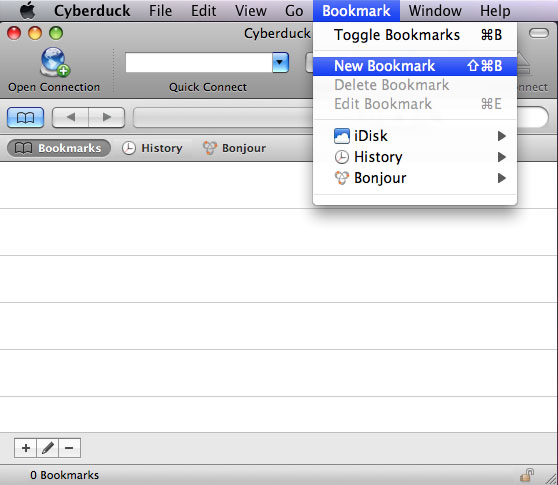Open the File menu
The image size is (558, 485).
pos(160,11)
